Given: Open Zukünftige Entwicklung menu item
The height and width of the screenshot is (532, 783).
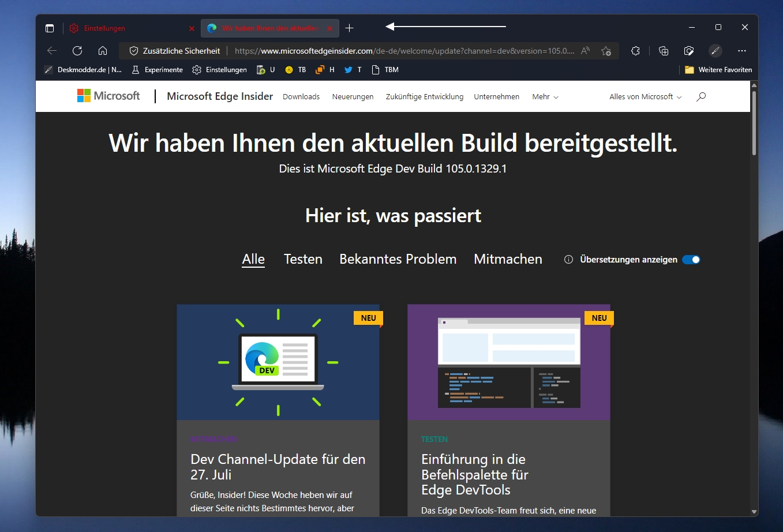Looking at the screenshot, I should [x=425, y=97].
